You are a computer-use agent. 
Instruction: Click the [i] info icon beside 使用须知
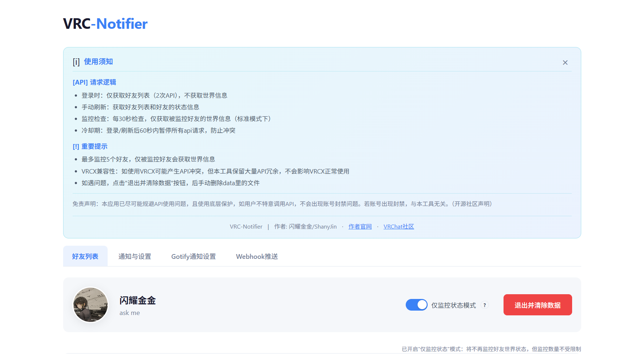tap(76, 62)
